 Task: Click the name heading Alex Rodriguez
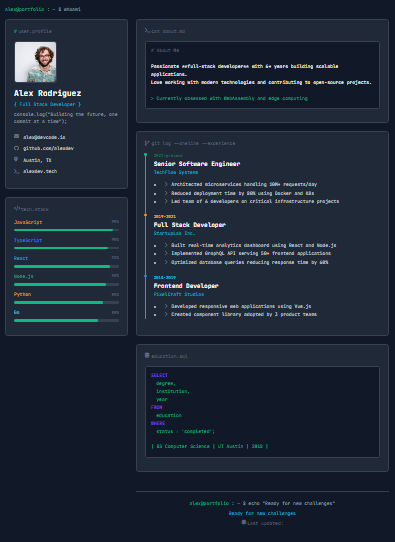pyautogui.click(x=48, y=93)
